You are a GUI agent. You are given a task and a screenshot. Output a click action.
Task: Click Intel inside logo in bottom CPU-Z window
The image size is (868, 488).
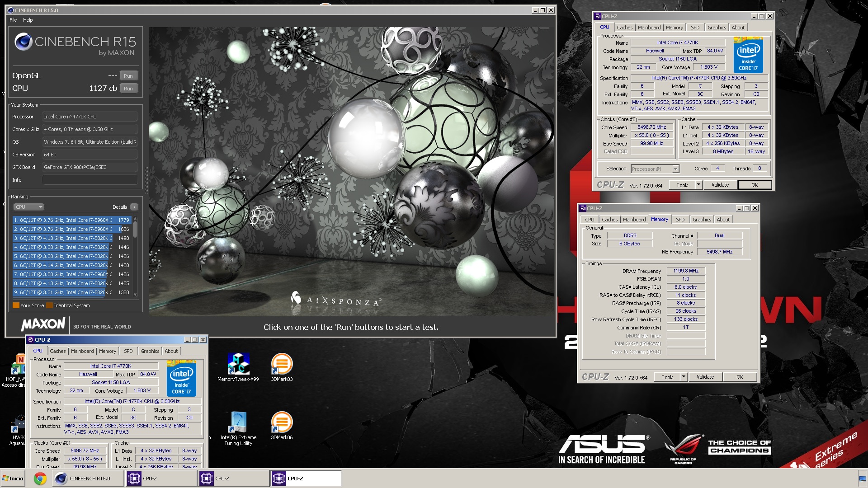[181, 378]
